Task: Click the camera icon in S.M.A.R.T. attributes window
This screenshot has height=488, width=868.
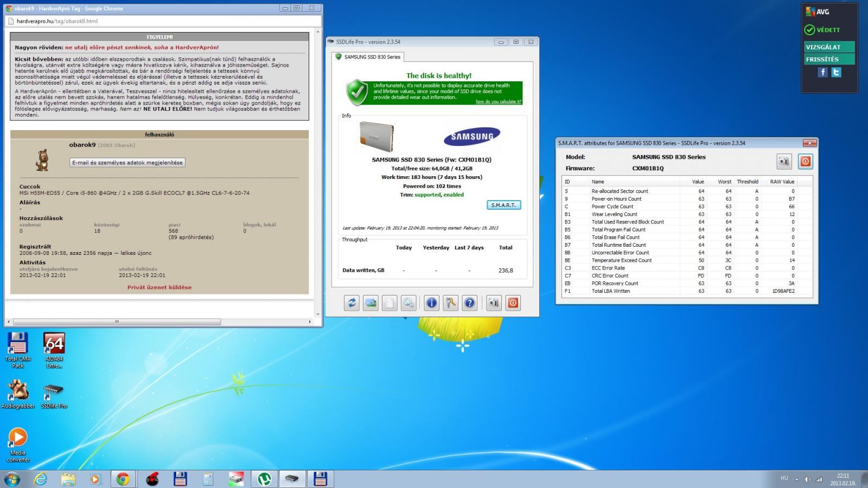Action: 784,162
